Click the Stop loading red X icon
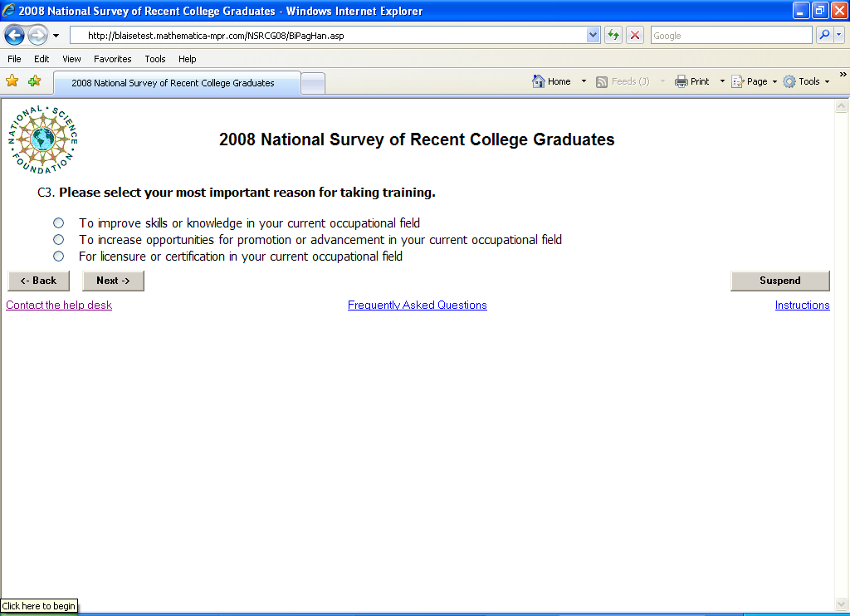Image resolution: width=850 pixels, height=616 pixels. 635,36
